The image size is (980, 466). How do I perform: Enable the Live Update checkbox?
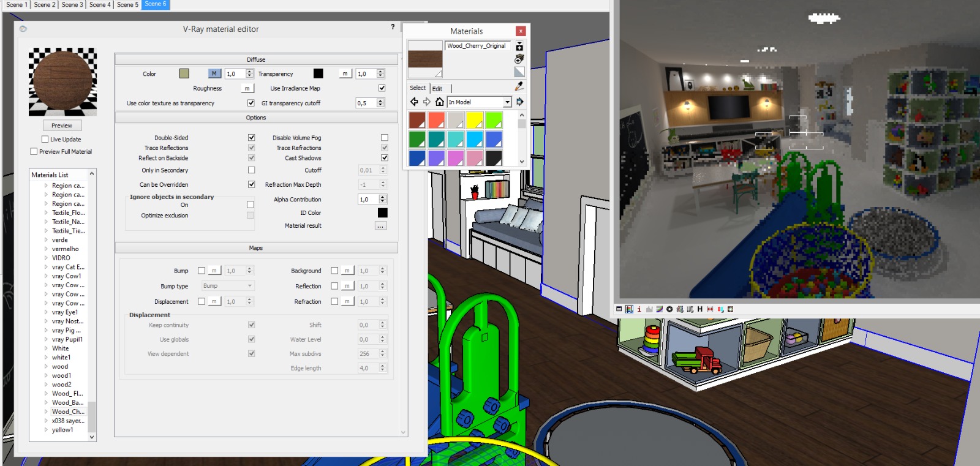pos(45,140)
